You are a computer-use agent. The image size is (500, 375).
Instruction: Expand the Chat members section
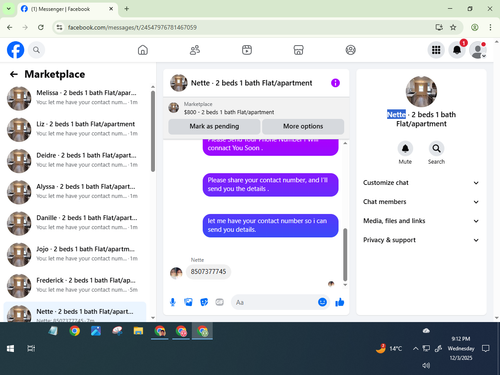[x=421, y=202]
